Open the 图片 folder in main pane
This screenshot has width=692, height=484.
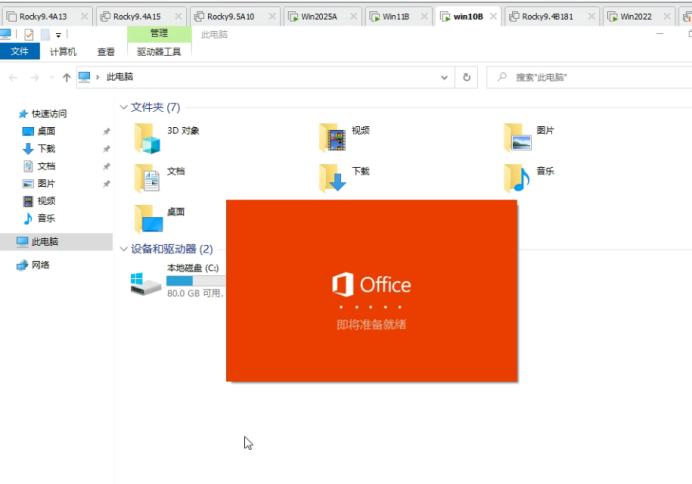(529, 138)
